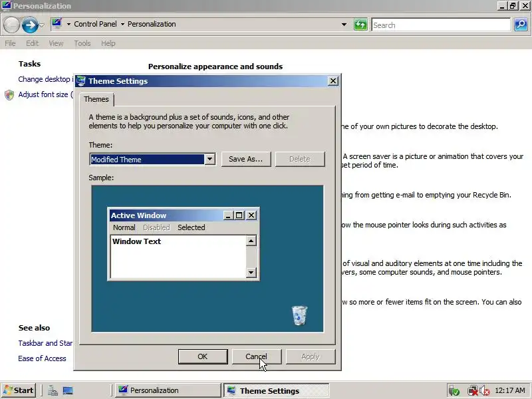
Task: Click Personalization in the address path
Action: tap(152, 24)
